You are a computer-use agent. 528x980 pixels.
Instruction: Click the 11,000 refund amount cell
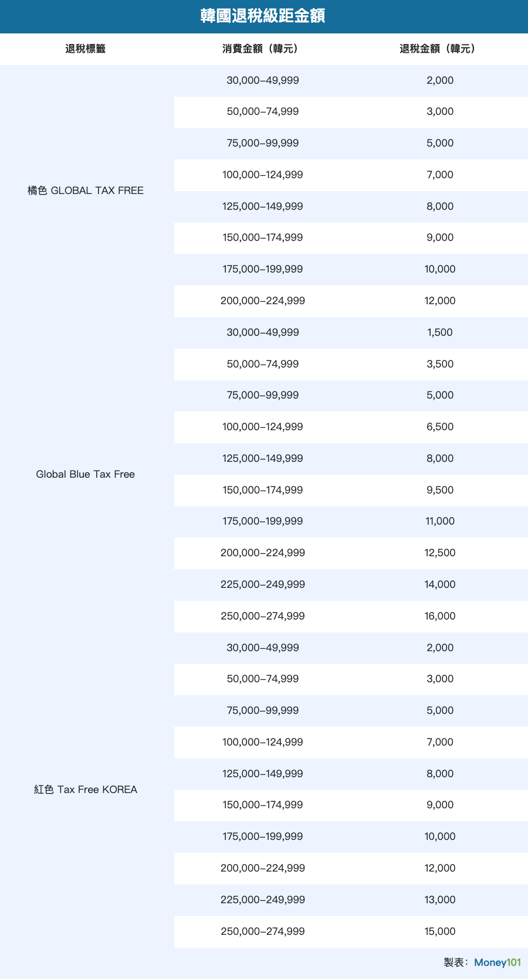click(x=440, y=521)
